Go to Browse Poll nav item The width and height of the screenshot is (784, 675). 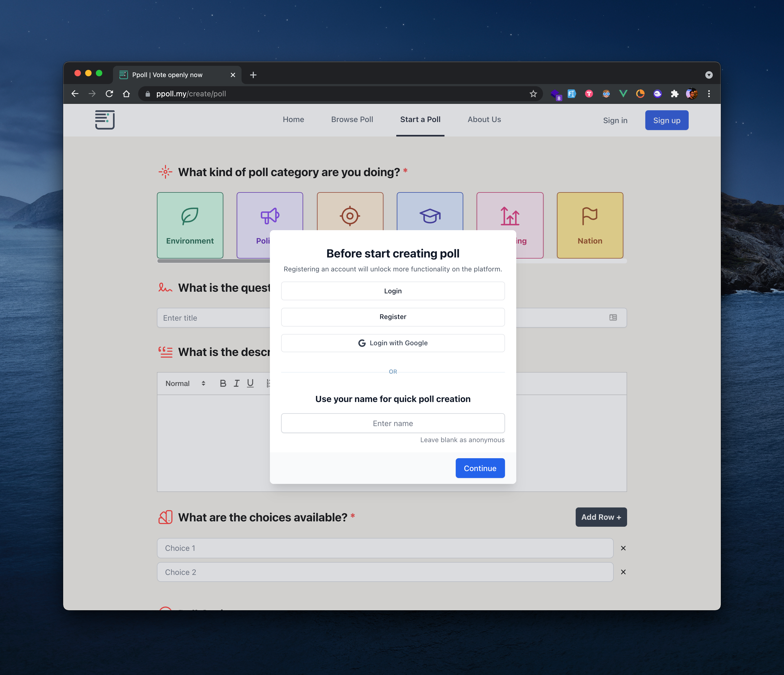(x=352, y=119)
